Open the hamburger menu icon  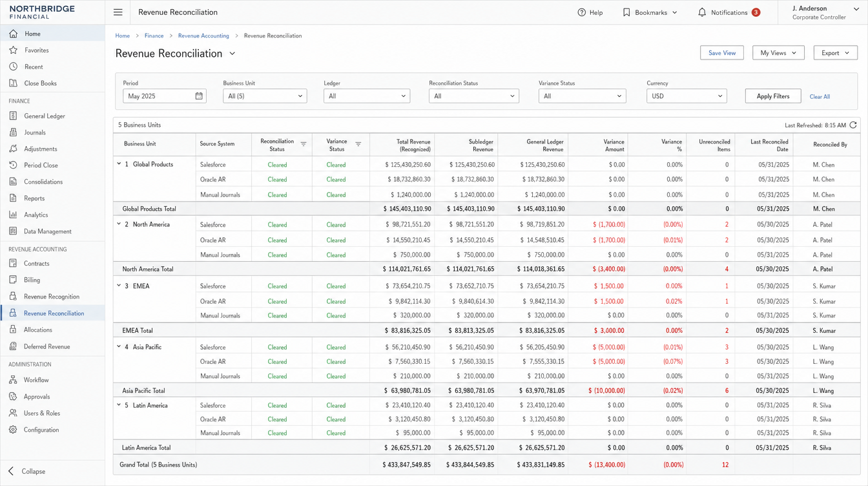coord(118,12)
